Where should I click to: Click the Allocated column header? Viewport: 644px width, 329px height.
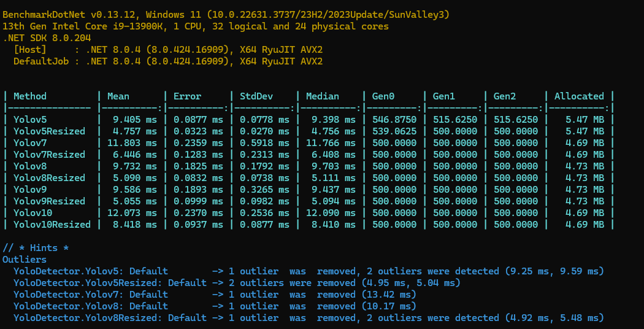tap(579, 96)
